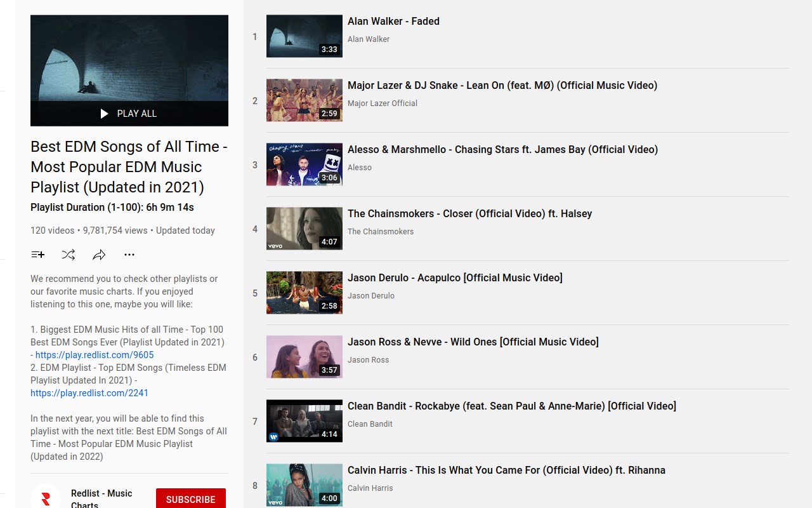This screenshot has width=812, height=508.
Task: Click the save playlist icon
Action: 38,255
